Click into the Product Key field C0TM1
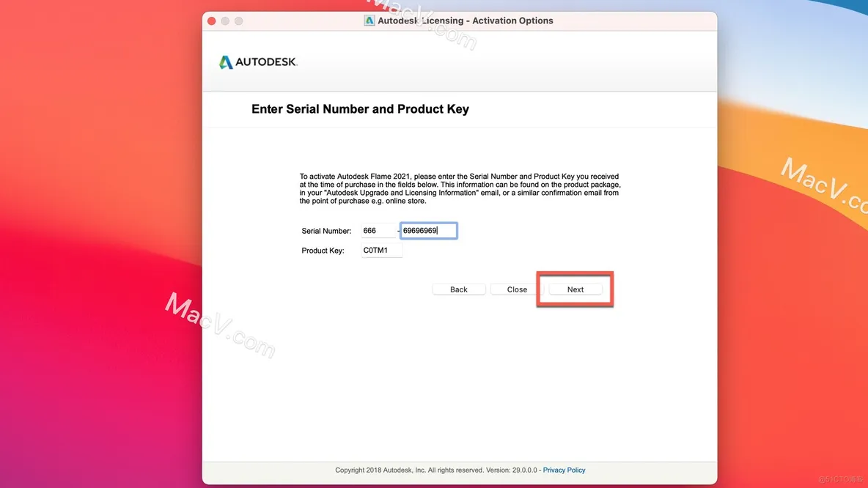Viewport: 868px width, 488px height. (381, 250)
